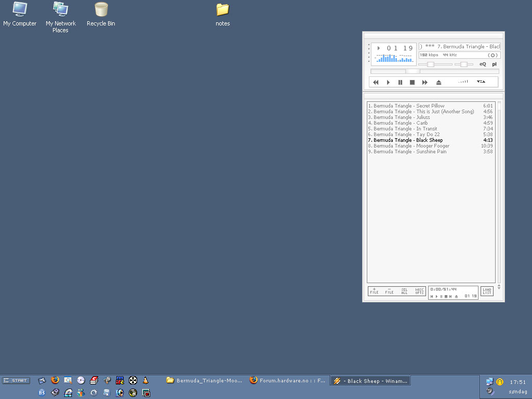This screenshot has height=399, width=532.
Task: Click the magnifier picture viewer icon in quick launch
Action: [68, 380]
